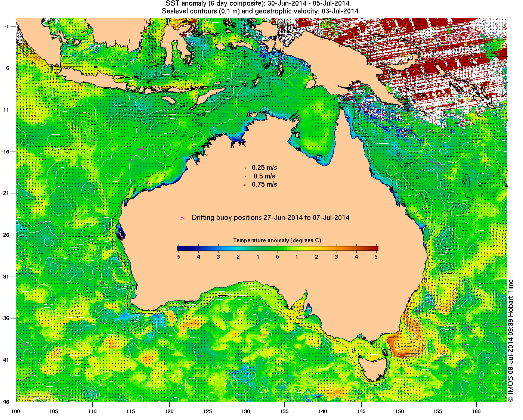Click the 145 longitude label on bottom axis

[361, 411]
